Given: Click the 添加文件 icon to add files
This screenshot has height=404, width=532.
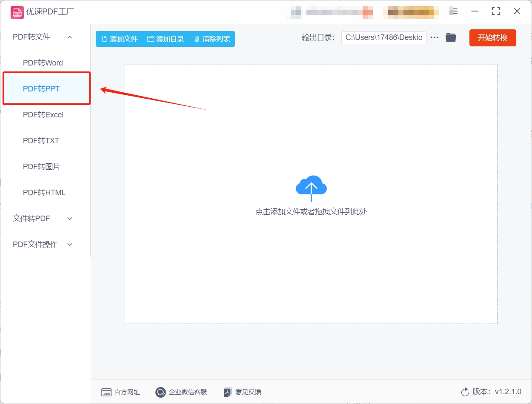Looking at the screenshot, I should 103,38.
